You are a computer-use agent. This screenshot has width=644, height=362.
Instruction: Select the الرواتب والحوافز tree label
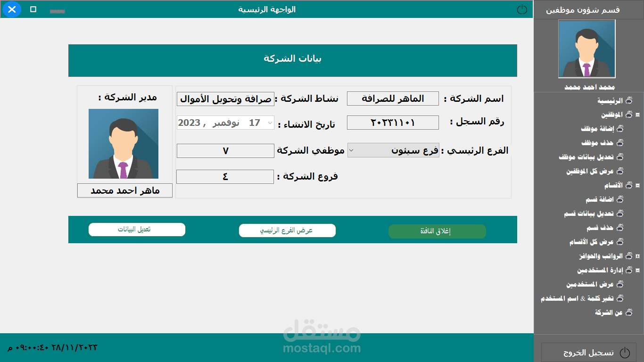pyautogui.click(x=601, y=256)
